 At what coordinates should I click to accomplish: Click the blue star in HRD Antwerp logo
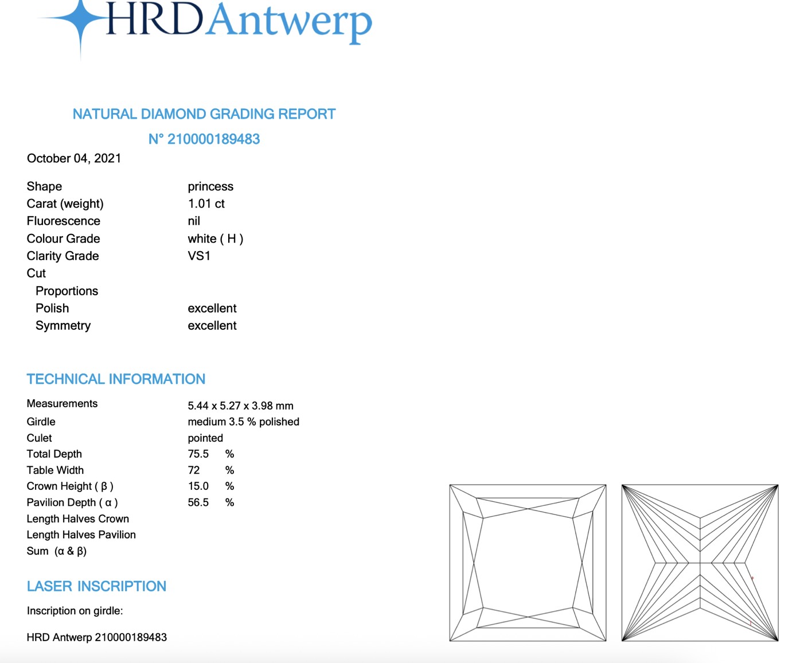click(x=80, y=20)
